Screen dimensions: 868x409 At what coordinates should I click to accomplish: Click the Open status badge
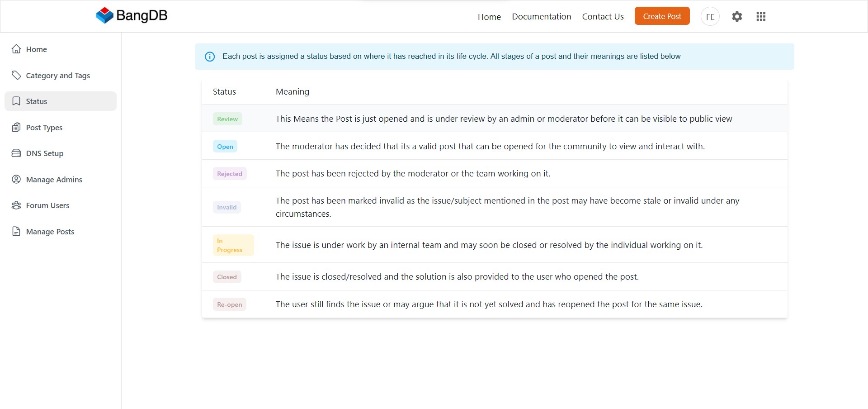(x=225, y=146)
